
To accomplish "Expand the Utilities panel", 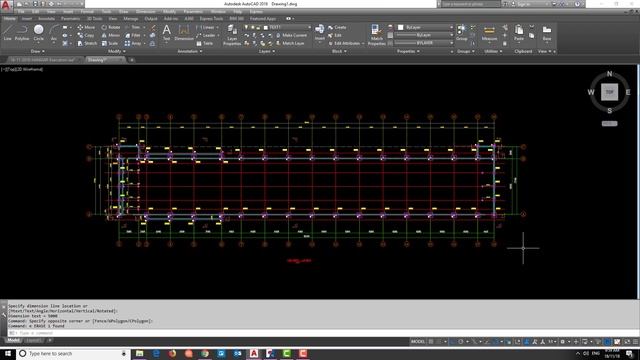I will (493, 51).
